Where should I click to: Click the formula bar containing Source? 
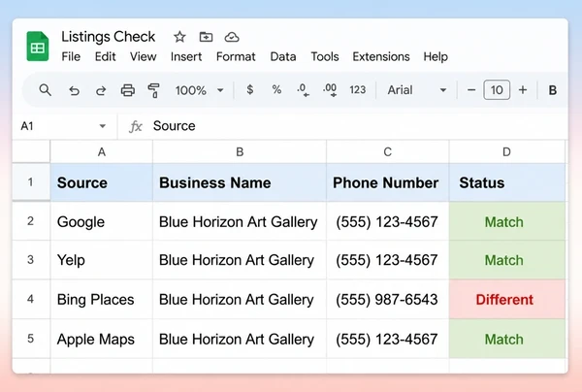pyautogui.click(x=341, y=126)
